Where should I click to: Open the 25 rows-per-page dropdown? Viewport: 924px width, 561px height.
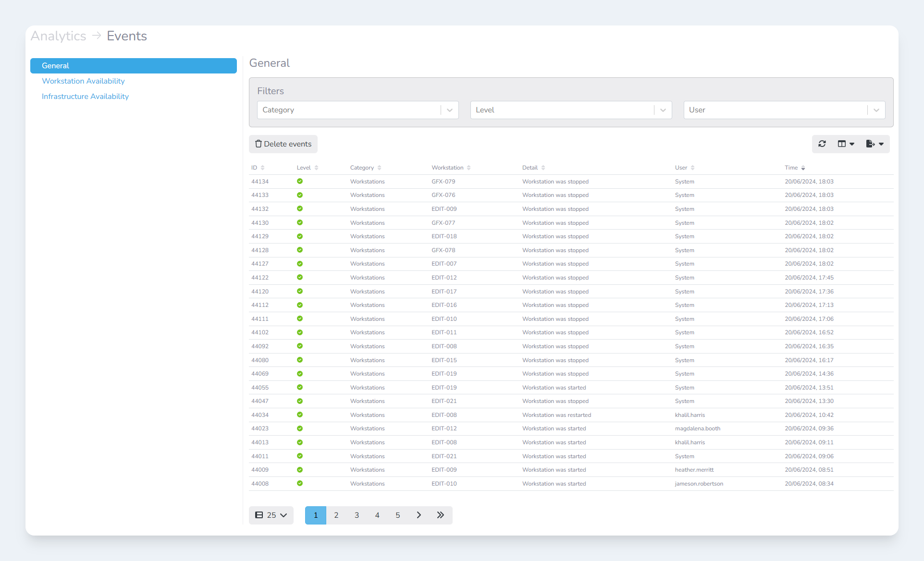[x=271, y=515]
